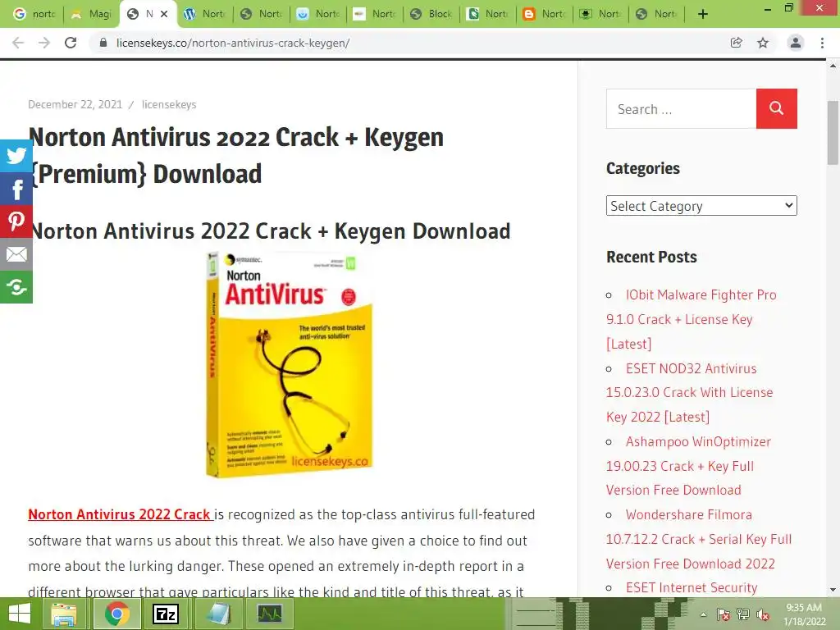Open more sharing options icon

click(16, 286)
